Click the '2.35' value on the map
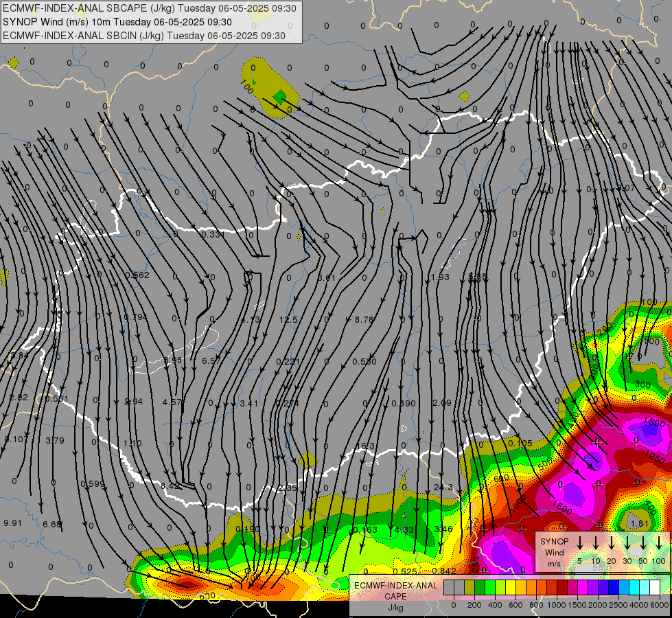The width and height of the screenshot is (672, 618). (x=287, y=488)
